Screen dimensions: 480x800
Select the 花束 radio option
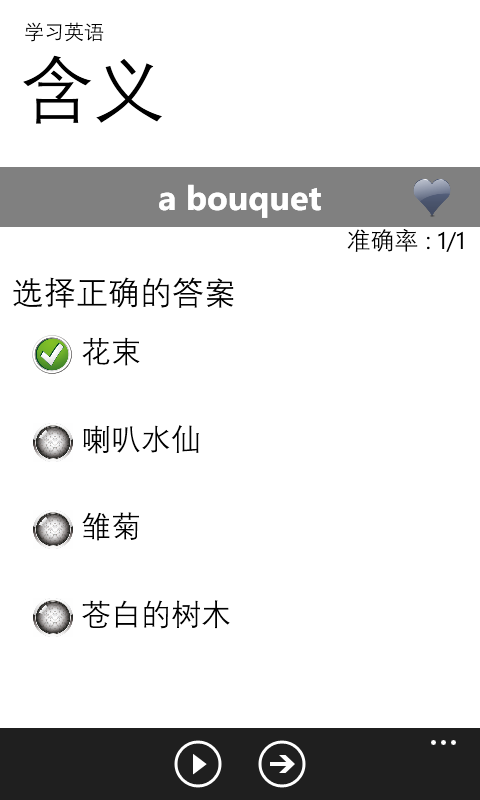tap(52, 354)
